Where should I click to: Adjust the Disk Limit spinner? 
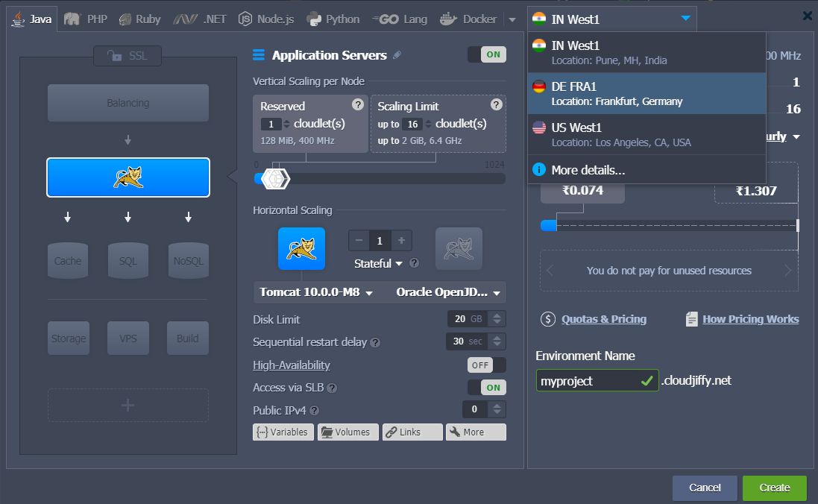[497, 319]
